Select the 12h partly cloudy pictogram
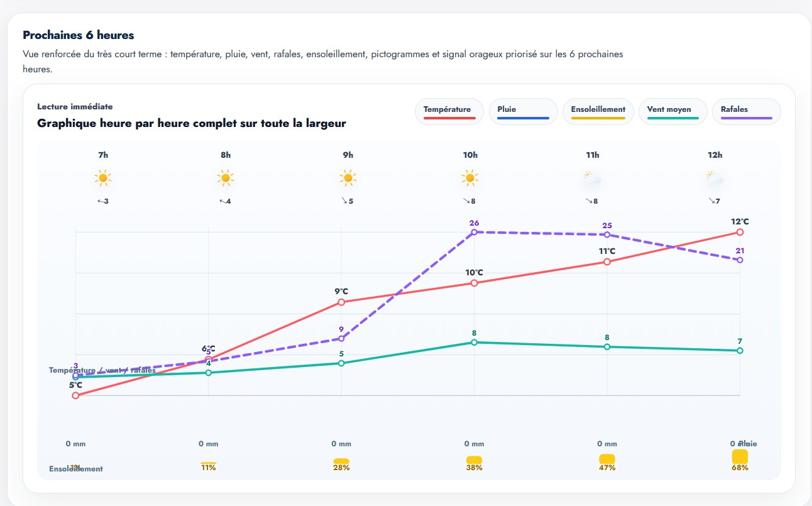This screenshot has width=812, height=506. [x=715, y=179]
